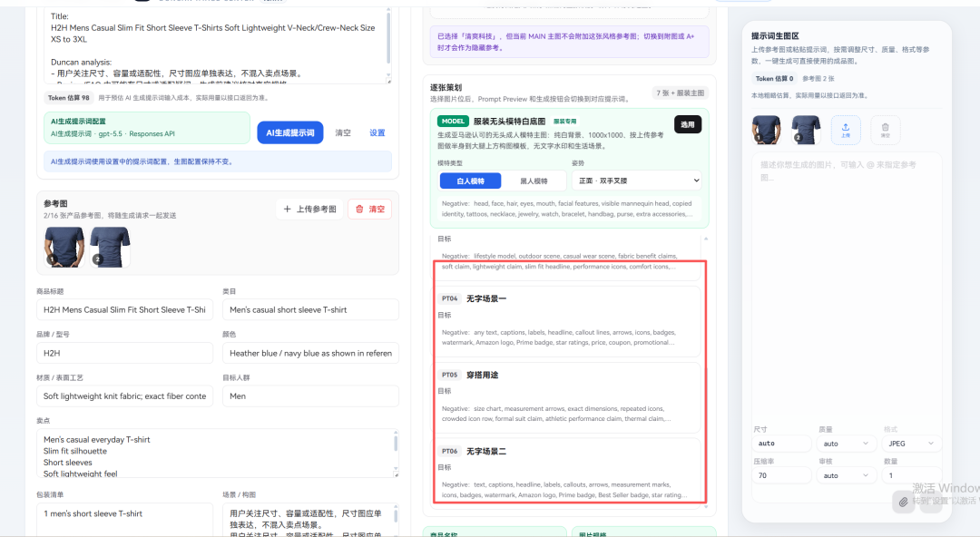Click the black 选用 button on the MODEL card

pyautogui.click(x=688, y=124)
